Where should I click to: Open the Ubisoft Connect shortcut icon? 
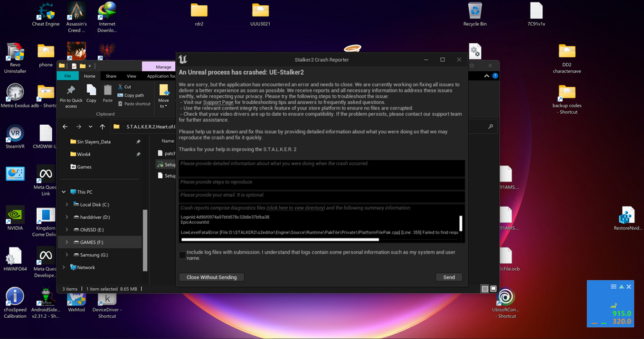pos(506,303)
